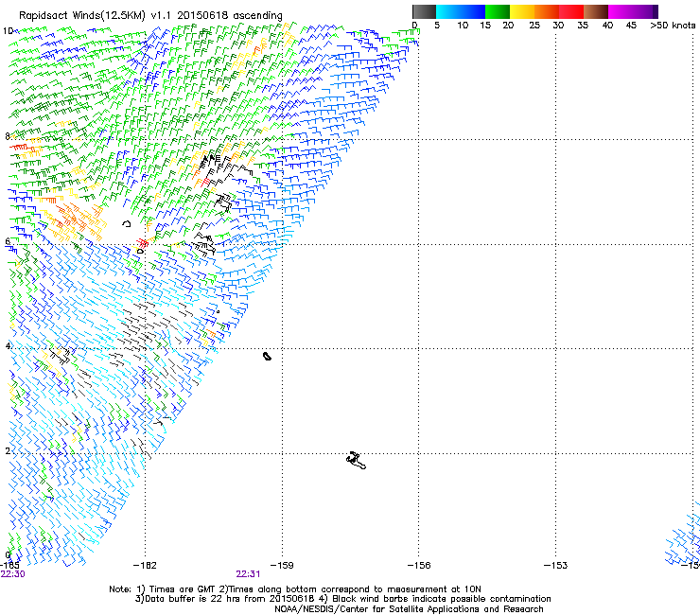The height and width of the screenshot is (615, 700).
Task: Click the red 30-35 knots legend swatch
Action: pyautogui.click(x=571, y=11)
